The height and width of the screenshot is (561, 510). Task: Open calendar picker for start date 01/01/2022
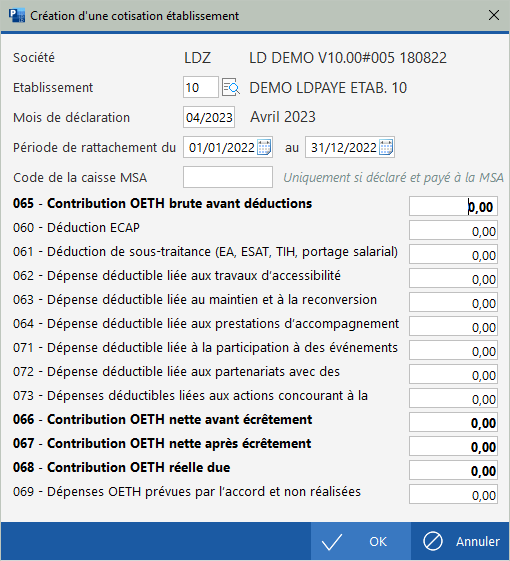tap(264, 147)
